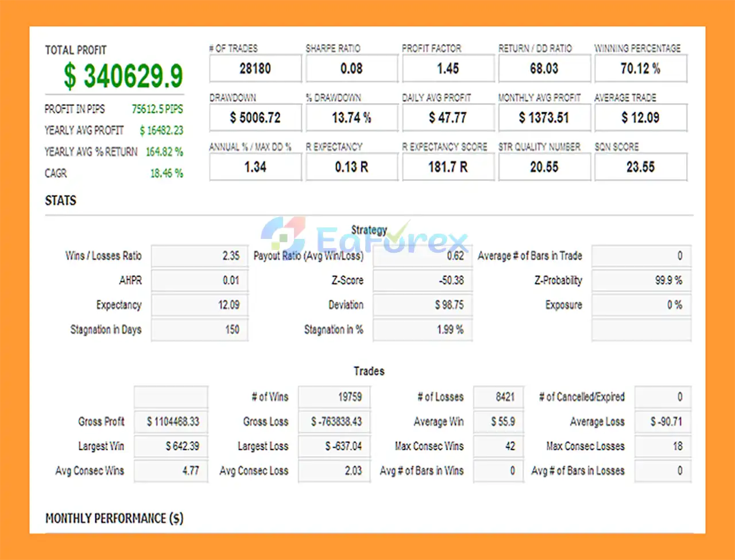Click the Sharpe Ratio value 0.08
The image size is (735, 560).
pos(351,69)
